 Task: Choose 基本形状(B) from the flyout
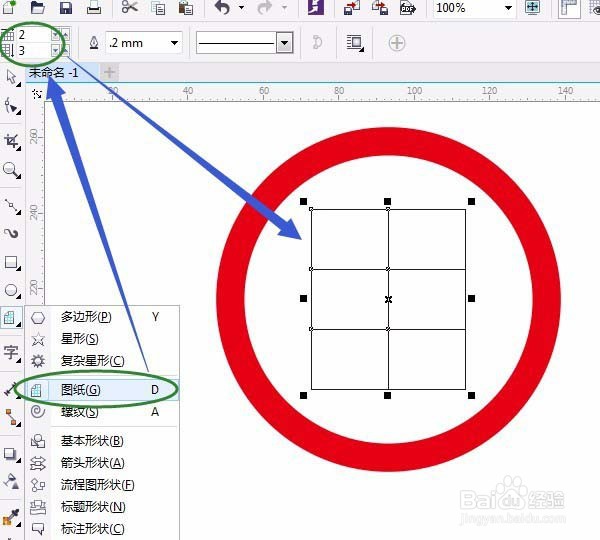[102, 441]
